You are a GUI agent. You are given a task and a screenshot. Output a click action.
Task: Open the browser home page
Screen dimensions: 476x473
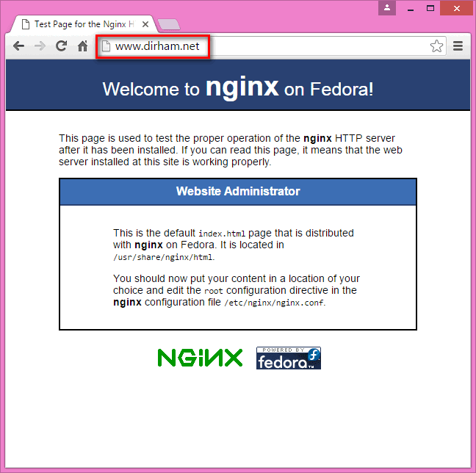pos(82,46)
